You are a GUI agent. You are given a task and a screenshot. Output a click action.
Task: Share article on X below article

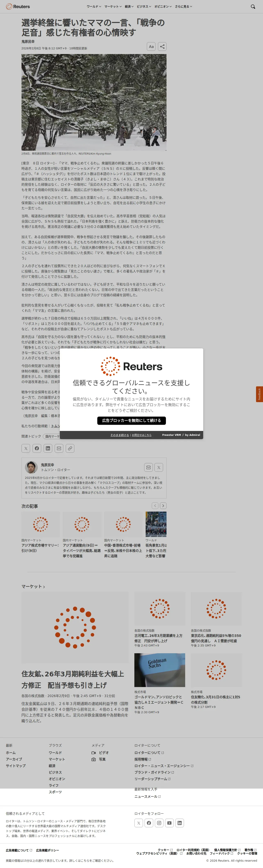[26, 448]
